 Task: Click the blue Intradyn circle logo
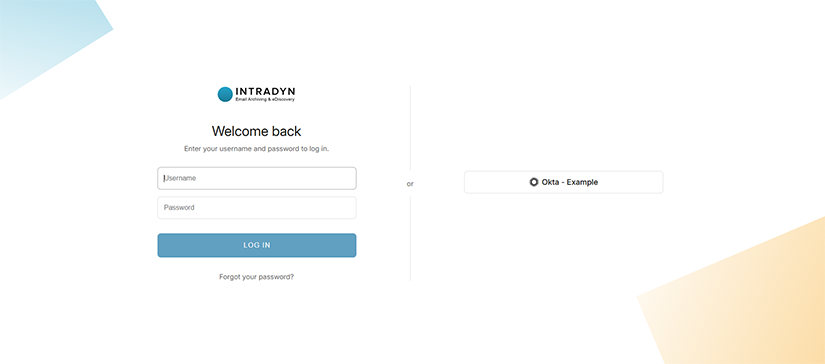[225, 94]
